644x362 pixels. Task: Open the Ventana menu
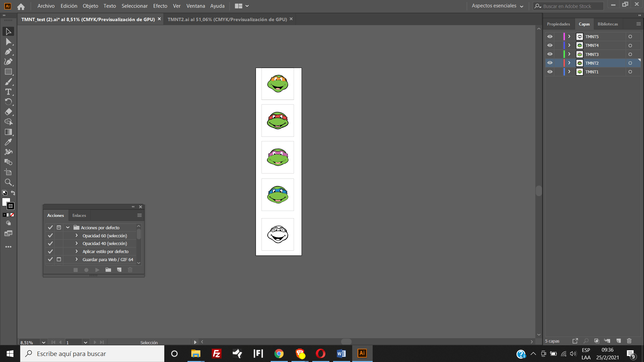point(196,6)
